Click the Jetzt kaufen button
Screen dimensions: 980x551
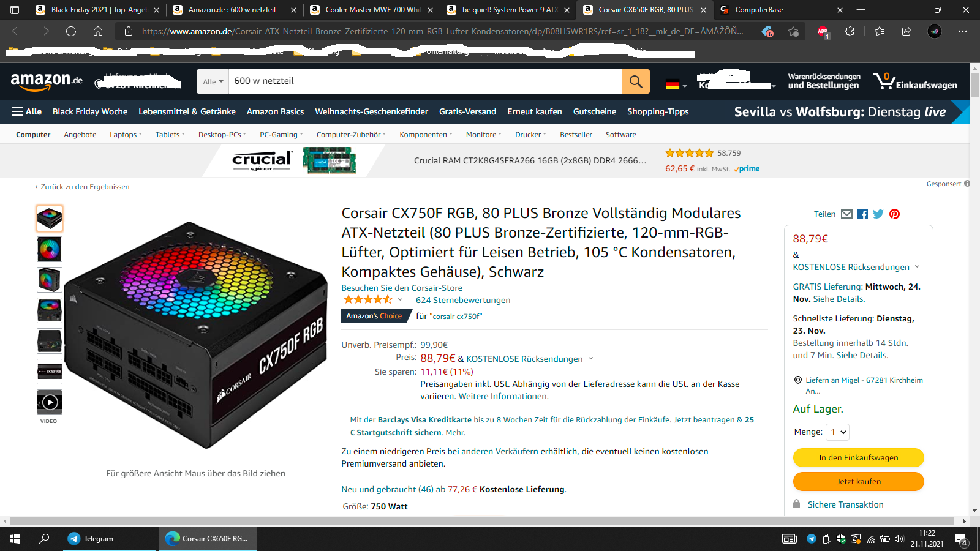click(x=858, y=481)
